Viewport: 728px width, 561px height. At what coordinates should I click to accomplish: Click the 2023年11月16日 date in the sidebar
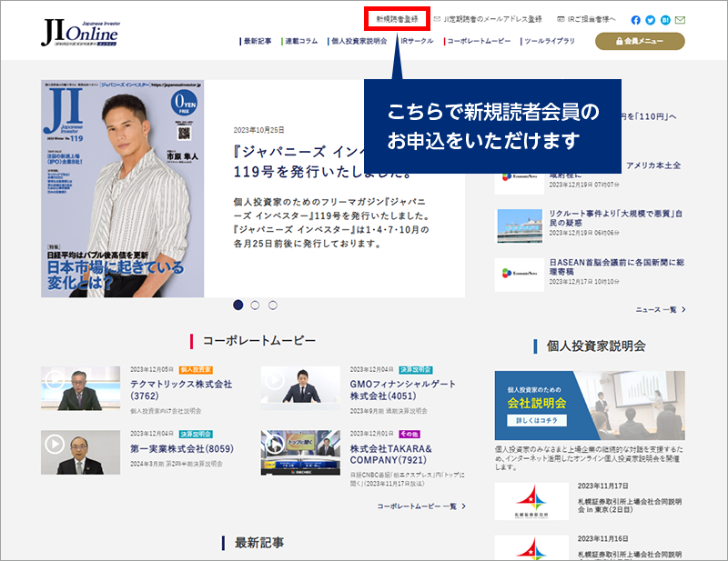point(602,539)
